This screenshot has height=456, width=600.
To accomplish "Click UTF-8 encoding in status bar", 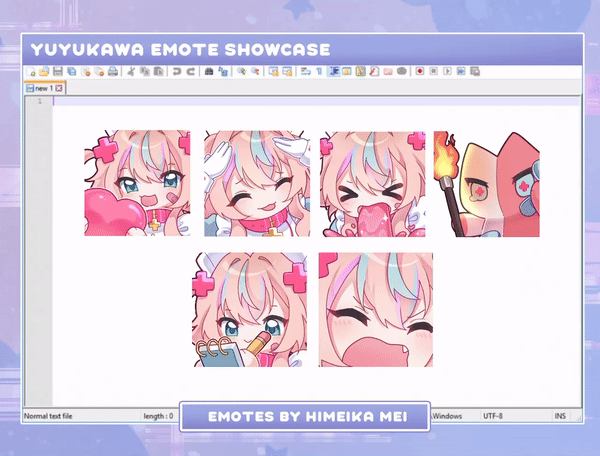I will pyautogui.click(x=494, y=415).
